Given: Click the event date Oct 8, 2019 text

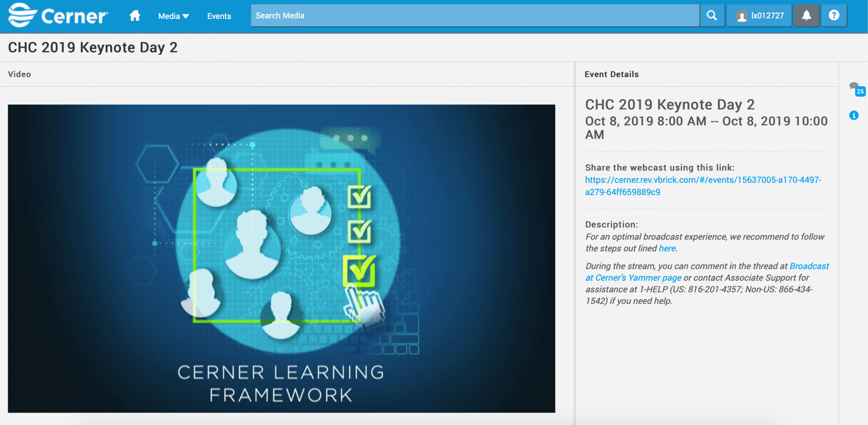Looking at the screenshot, I should point(707,128).
